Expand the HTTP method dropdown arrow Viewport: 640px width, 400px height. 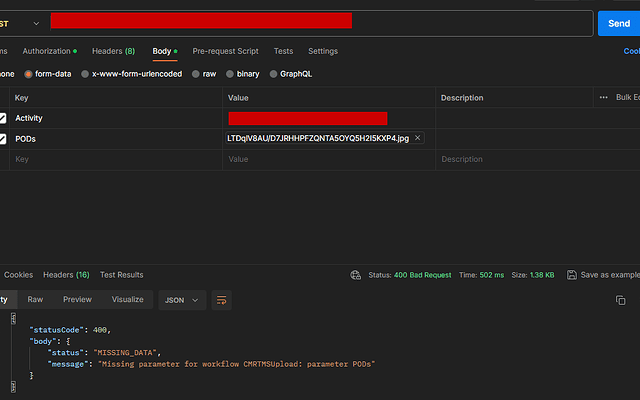[37, 22]
